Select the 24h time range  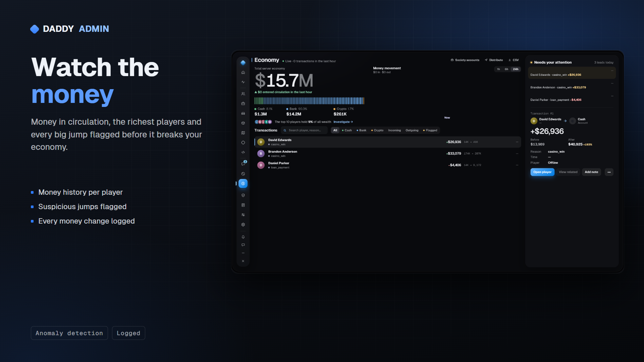pyautogui.click(x=516, y=69)
